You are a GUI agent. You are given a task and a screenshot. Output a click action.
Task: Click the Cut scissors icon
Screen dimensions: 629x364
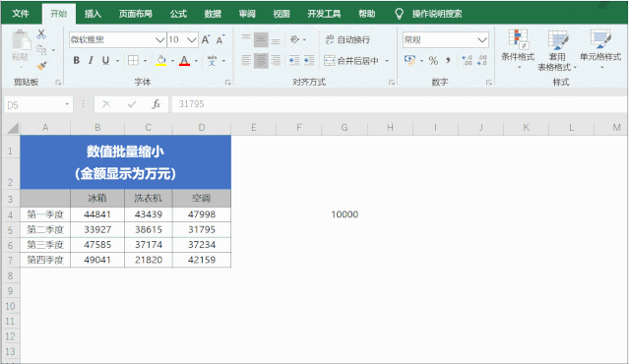pos(41,34)
